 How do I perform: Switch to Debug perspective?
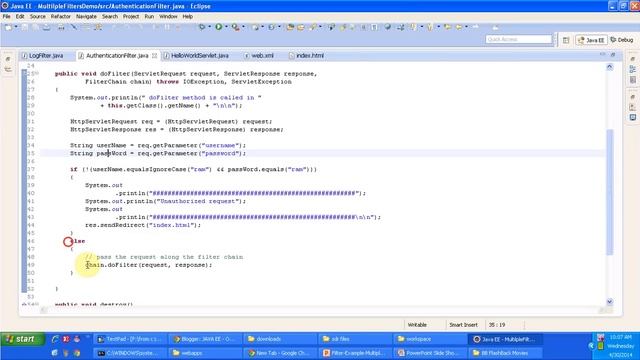coord(622,40)
